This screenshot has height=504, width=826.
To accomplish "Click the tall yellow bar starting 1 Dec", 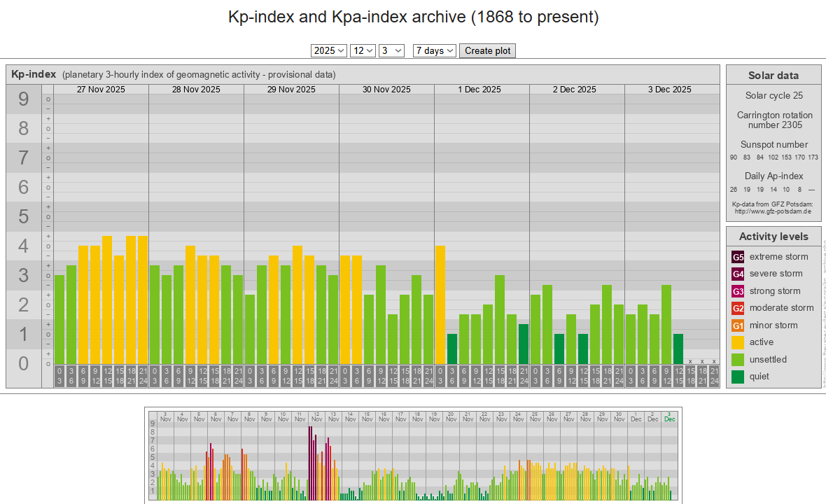I will pos(440,304).
